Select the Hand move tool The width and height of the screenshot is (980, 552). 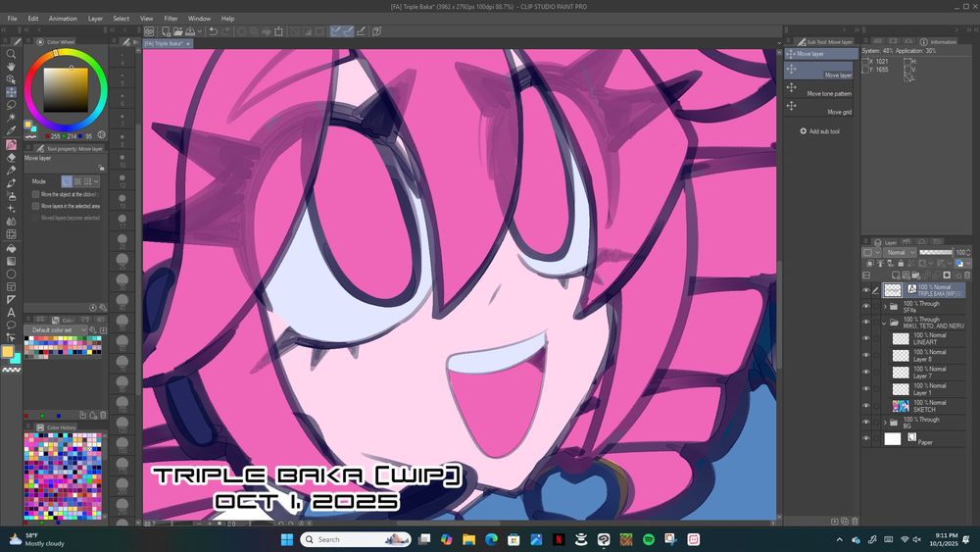(11, 67)
